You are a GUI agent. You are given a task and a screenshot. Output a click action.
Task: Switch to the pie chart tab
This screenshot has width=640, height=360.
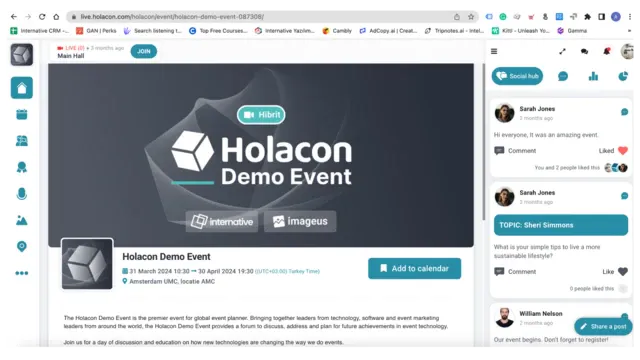click(x=623, y=76)
